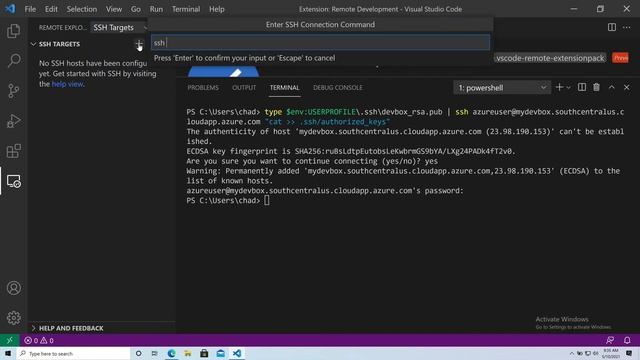Open Microsoft Store from the taskbar
Screen dimensions: 640x360
pos(204,353)
